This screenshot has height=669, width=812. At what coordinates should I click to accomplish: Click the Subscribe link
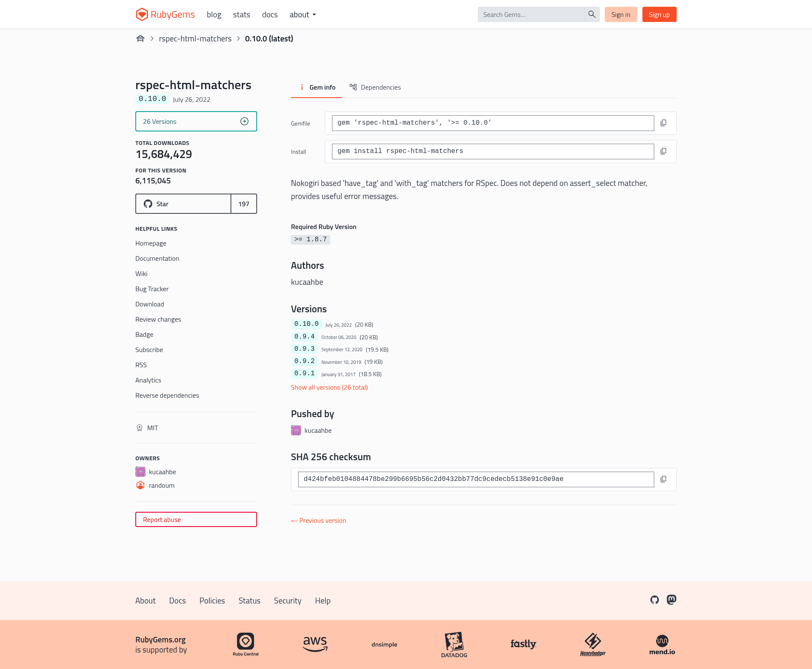pos(149,350)
